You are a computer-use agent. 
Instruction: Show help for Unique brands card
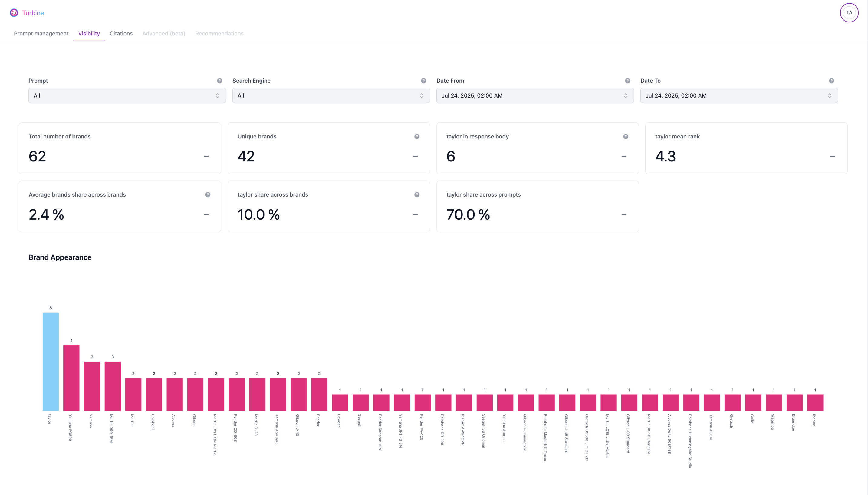pyautogui.click(x=417, y=137)
